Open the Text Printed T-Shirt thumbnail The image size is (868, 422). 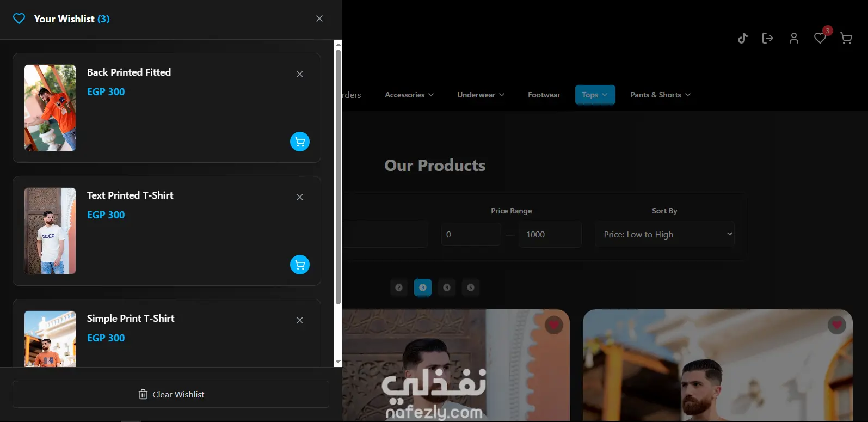[x=50, y=231]
